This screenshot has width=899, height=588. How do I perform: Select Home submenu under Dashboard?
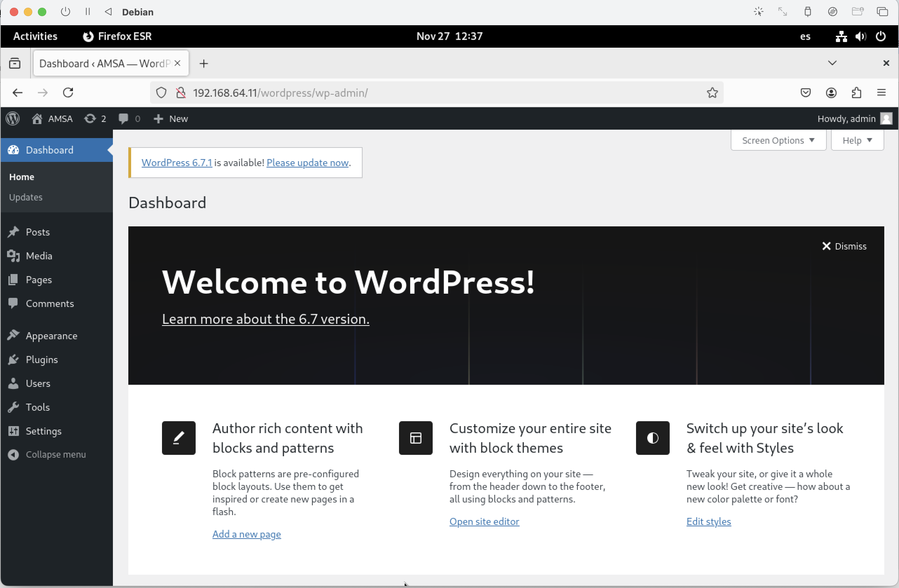pos(21,177)
